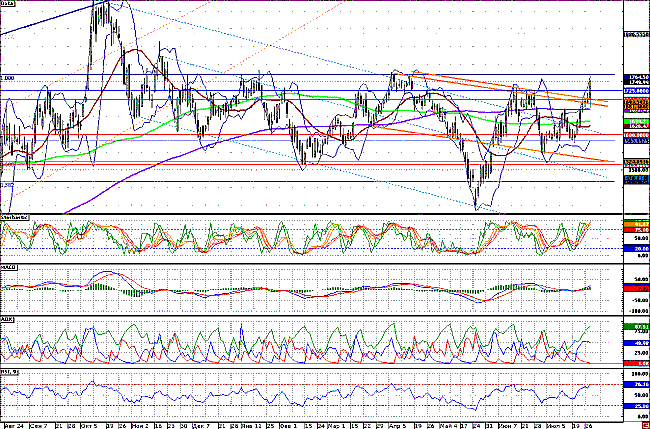Click the Stochastic 20.00 blue level tag
The width and height of the screenshot is (650, 429).
coord(636,249)
